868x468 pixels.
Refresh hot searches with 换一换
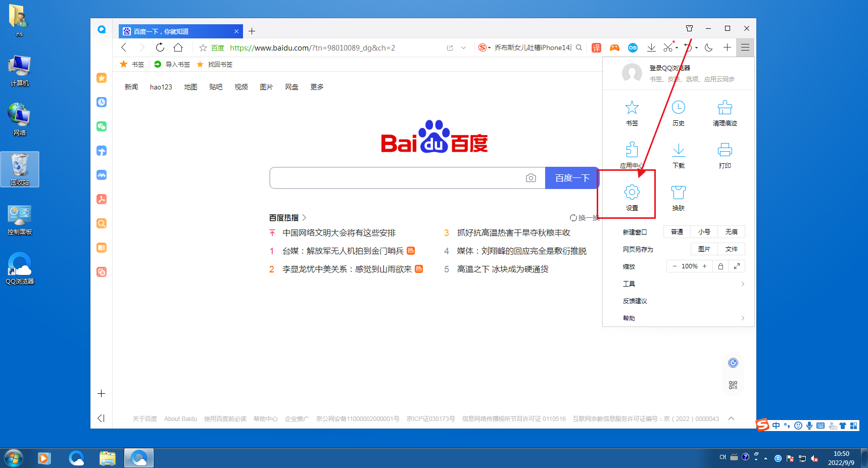coord(584,218)
